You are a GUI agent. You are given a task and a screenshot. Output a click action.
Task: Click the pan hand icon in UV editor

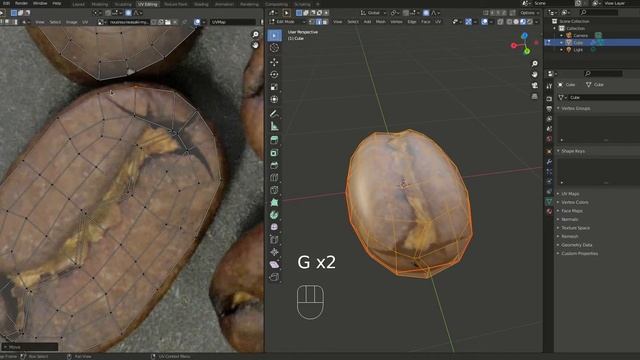(x=256, y=45)
